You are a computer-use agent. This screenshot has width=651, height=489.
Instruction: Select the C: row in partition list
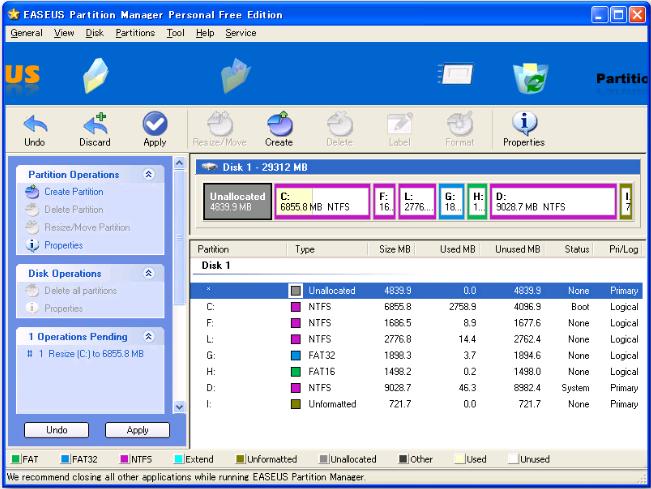point(416,307)
